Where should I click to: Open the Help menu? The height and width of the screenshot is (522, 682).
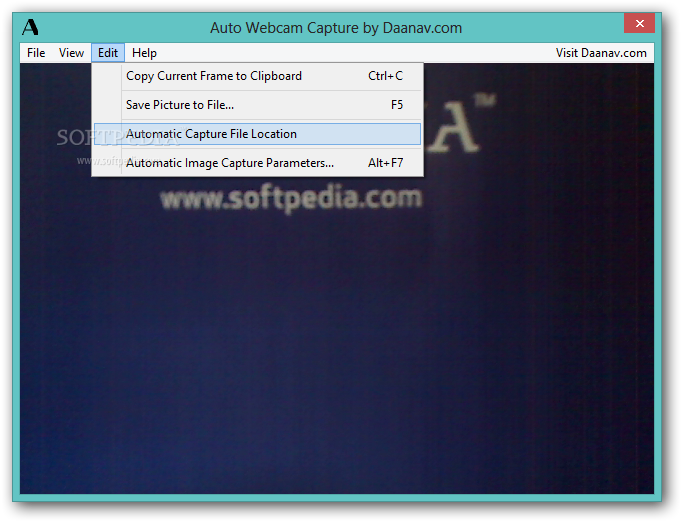(144, 53)
